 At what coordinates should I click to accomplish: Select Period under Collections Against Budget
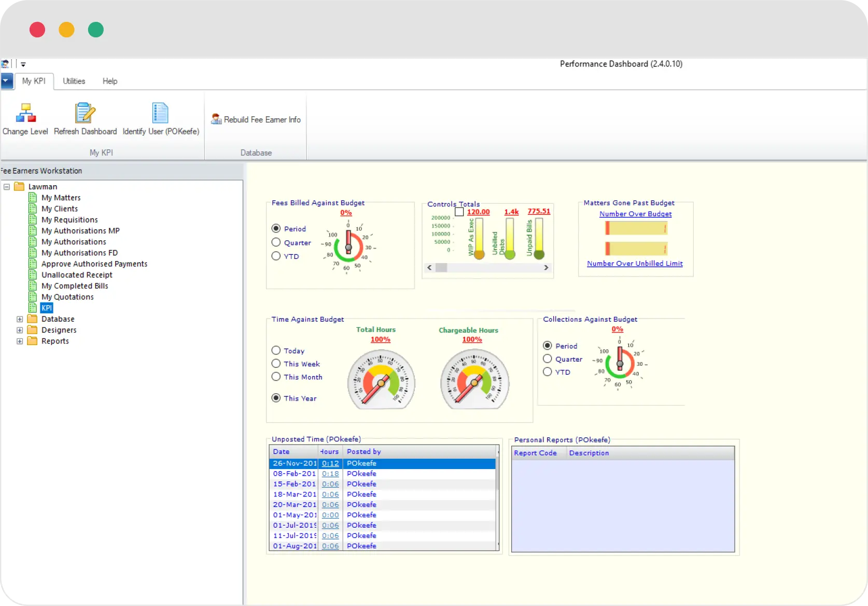547,346
